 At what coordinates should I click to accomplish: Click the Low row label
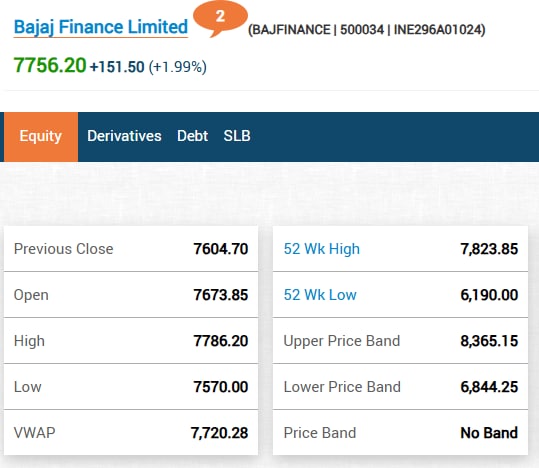(x=28, y=387)
